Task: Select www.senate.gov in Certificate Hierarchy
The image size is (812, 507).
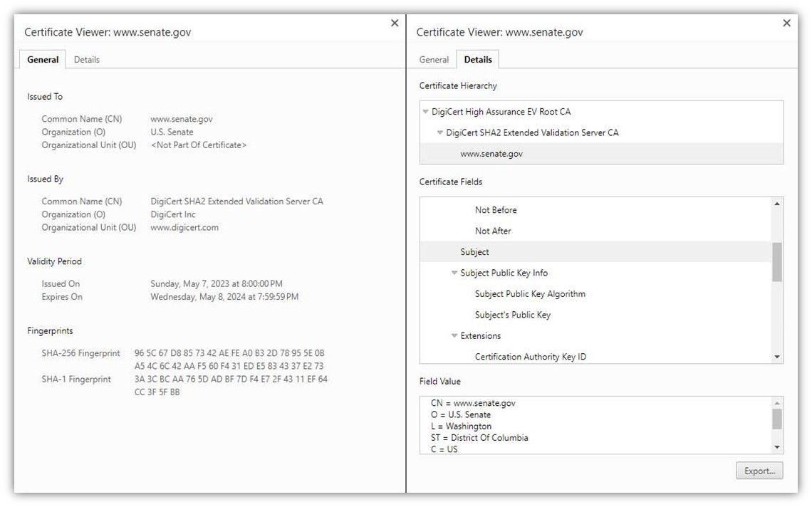Action: coord(491,154)
